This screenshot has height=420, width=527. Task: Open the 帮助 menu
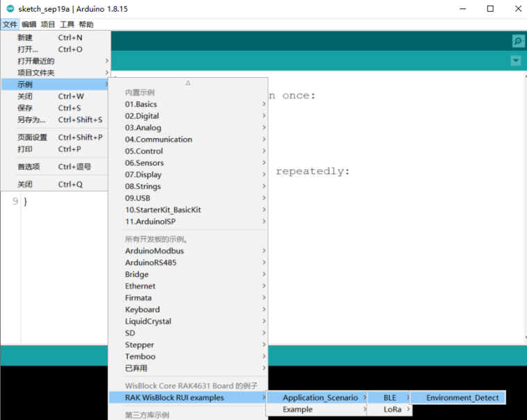86,24
